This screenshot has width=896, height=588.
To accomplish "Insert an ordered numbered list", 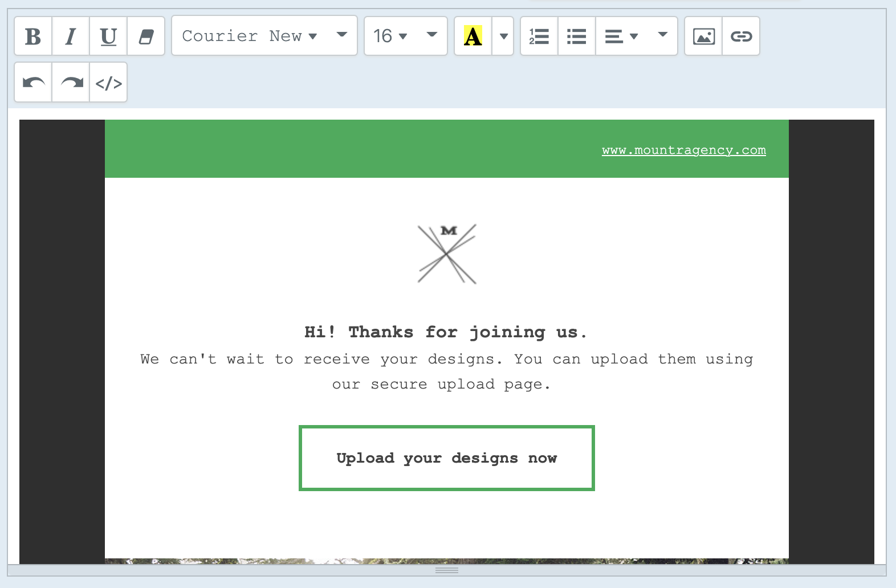I will coord(539,36).
